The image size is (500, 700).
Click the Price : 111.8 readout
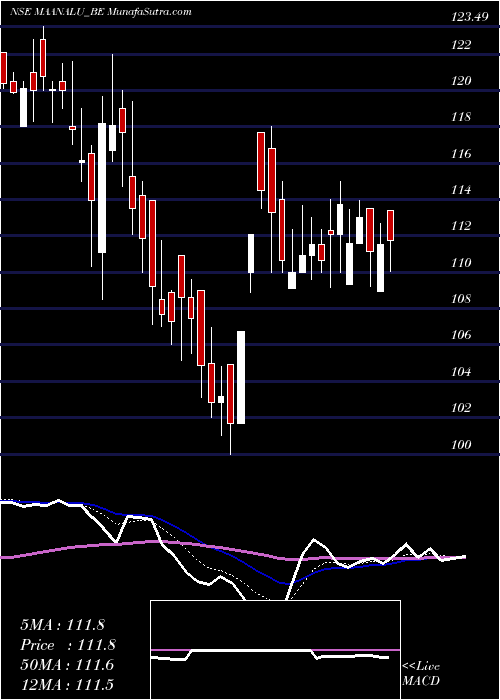(68, 645)
